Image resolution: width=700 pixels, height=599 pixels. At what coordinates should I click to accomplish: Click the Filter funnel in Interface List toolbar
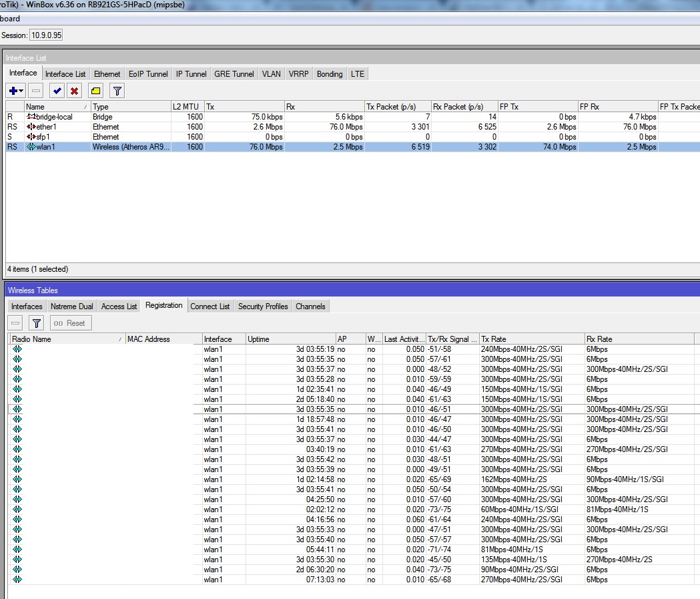tap(117, 91)
